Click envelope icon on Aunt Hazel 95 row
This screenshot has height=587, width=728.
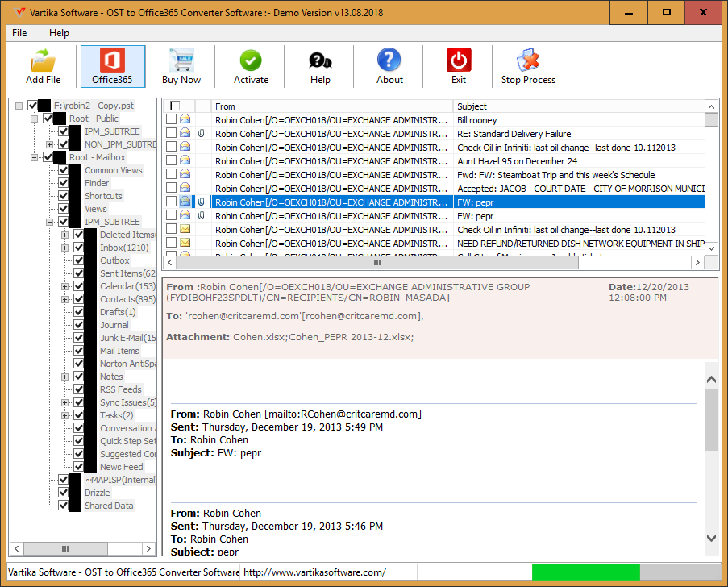(x=185, y=160)
